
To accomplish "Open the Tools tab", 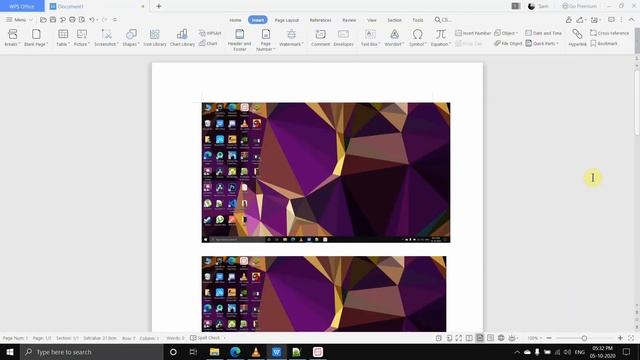I will tap(418, 20).
